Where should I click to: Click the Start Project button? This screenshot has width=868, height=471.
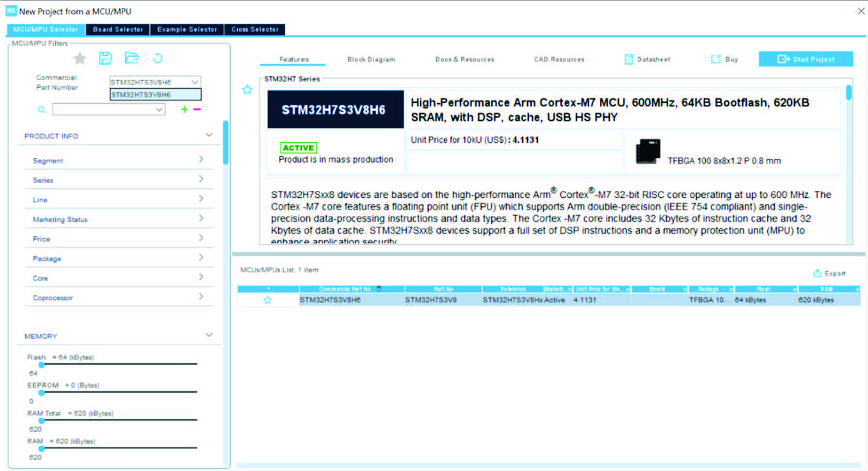[806, 59]
